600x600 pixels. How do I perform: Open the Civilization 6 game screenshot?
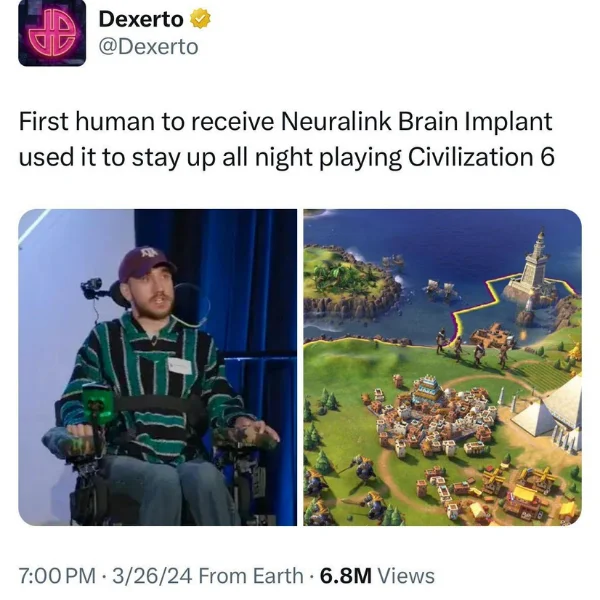point(443,367)
